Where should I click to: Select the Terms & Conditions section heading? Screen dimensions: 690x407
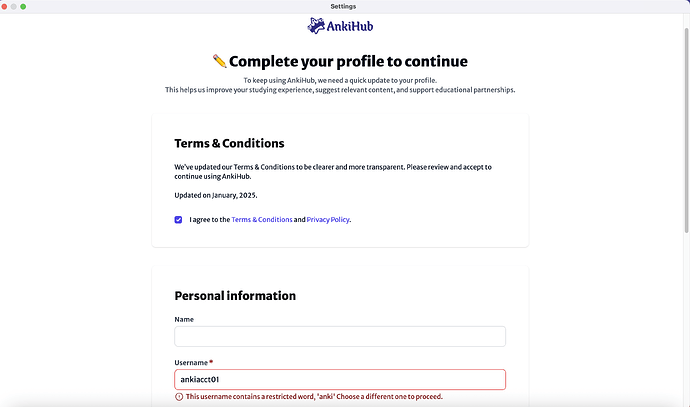(229, 143)
